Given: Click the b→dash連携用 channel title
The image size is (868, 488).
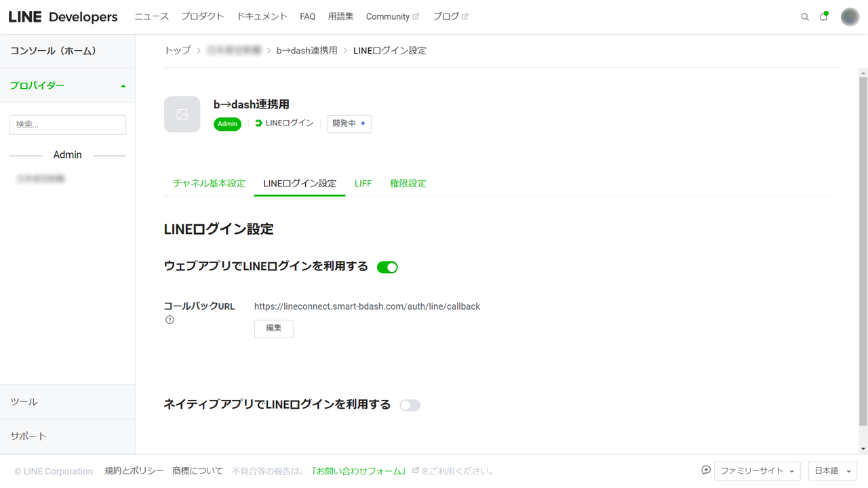Looking at the screenshot, I should [252, 104].
